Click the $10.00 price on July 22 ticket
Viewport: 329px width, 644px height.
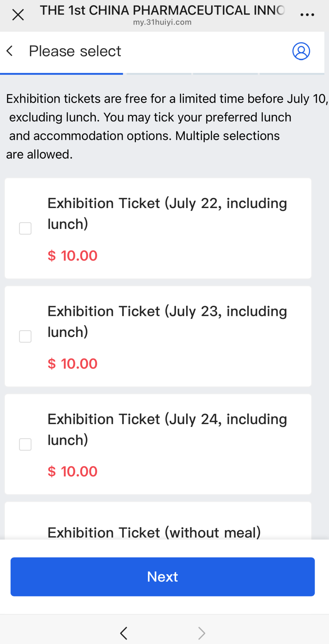point(73,256)
